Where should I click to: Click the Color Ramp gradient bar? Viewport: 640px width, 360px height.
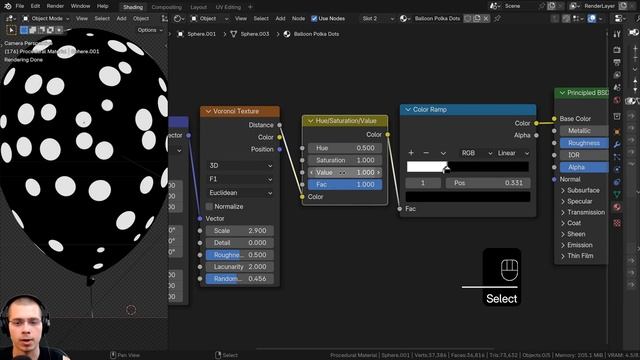[468, 167]
